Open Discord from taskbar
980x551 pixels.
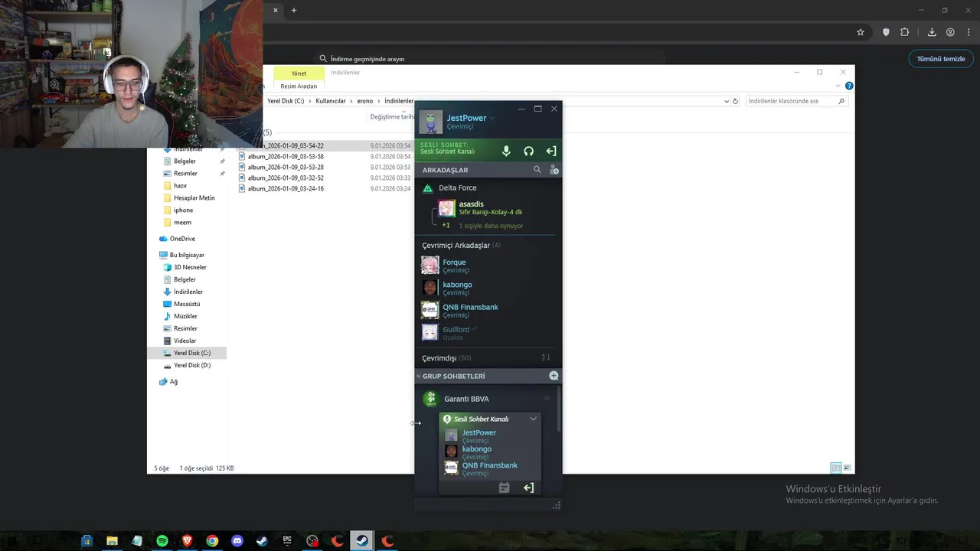coord(237,541)
